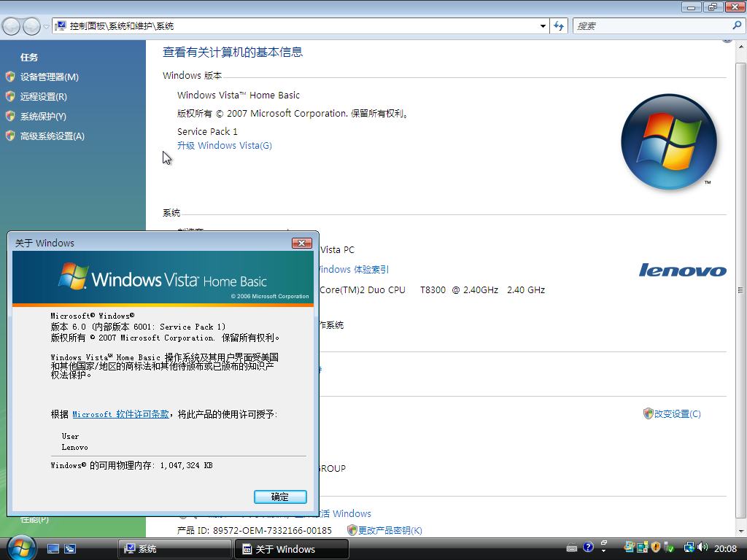This screenshot has width=747, height=560.
Task: Click the network connection tray icon
Action: (689, 548)
